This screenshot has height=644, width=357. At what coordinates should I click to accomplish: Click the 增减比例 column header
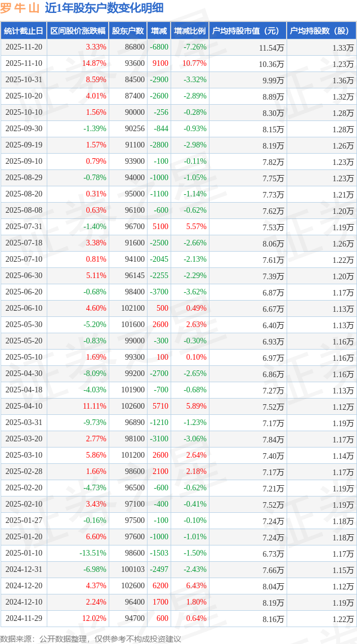click(189, 31)
